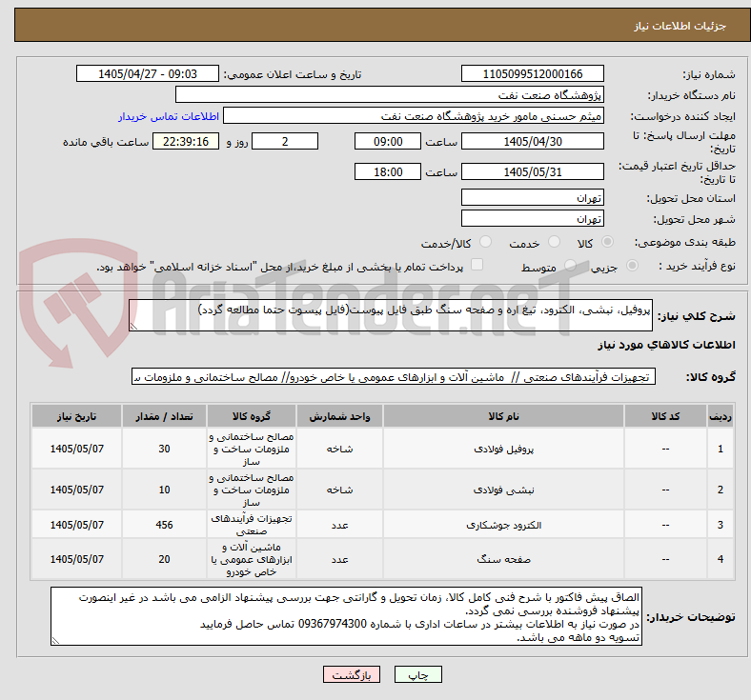The image size is (751, 700).
Task: Click quantity 20 in صفحه سنگ row
Action: point(164,559)
